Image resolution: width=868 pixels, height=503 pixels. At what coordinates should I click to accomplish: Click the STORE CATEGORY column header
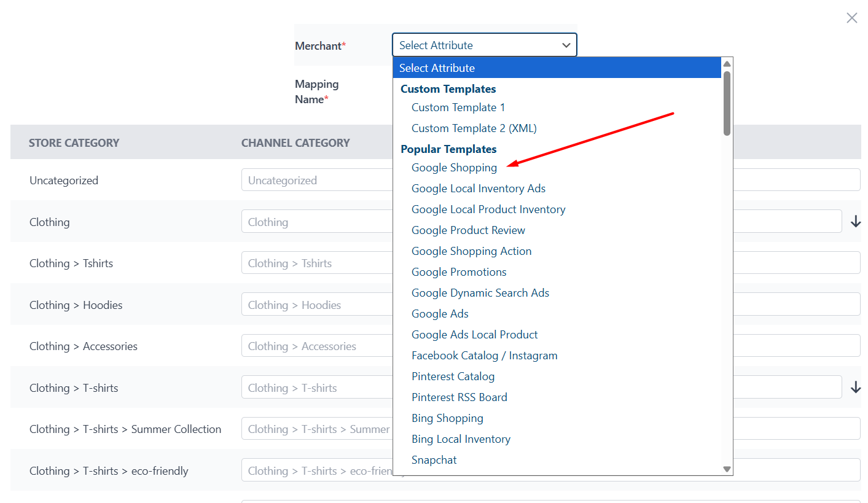tap(74, 142)
